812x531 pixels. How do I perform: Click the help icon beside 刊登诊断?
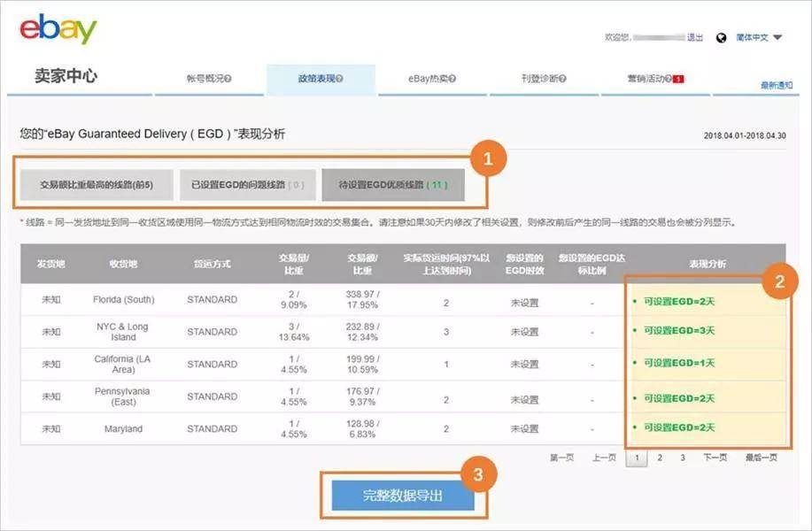tap(562, 79)
